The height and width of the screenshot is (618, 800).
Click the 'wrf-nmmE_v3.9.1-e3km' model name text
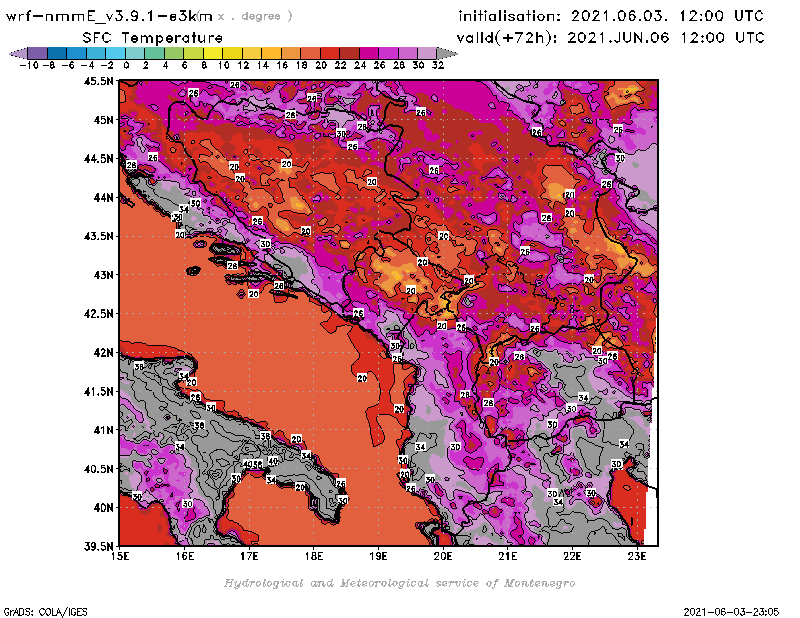tap(109, 16)
